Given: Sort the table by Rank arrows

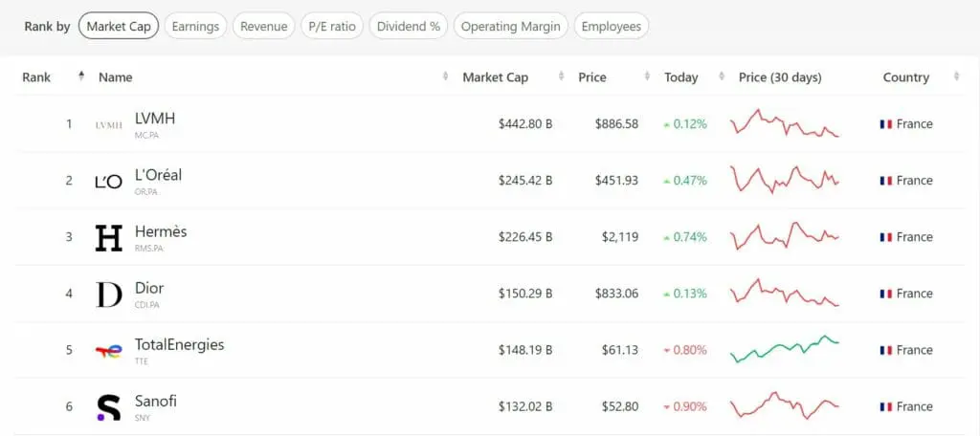Looking at the screenshot, I should click(80, 76).
